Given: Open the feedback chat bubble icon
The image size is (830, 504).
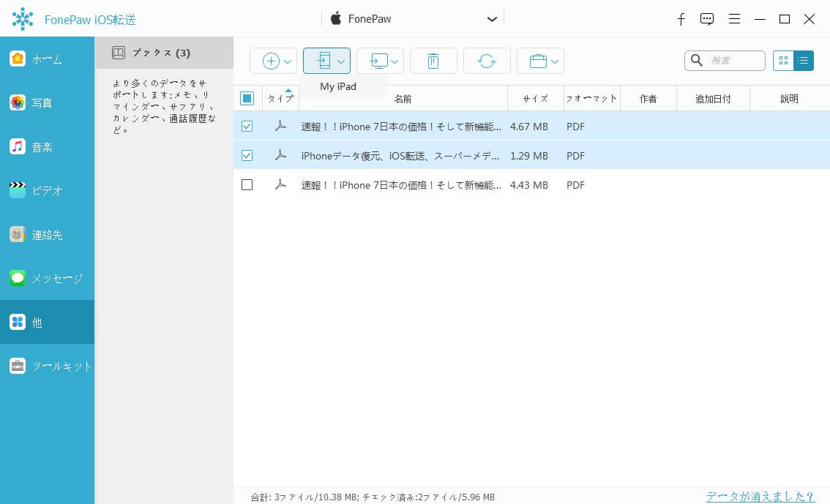Looking at the screenshot, I should pyautogui.click(x=706, y=20).
